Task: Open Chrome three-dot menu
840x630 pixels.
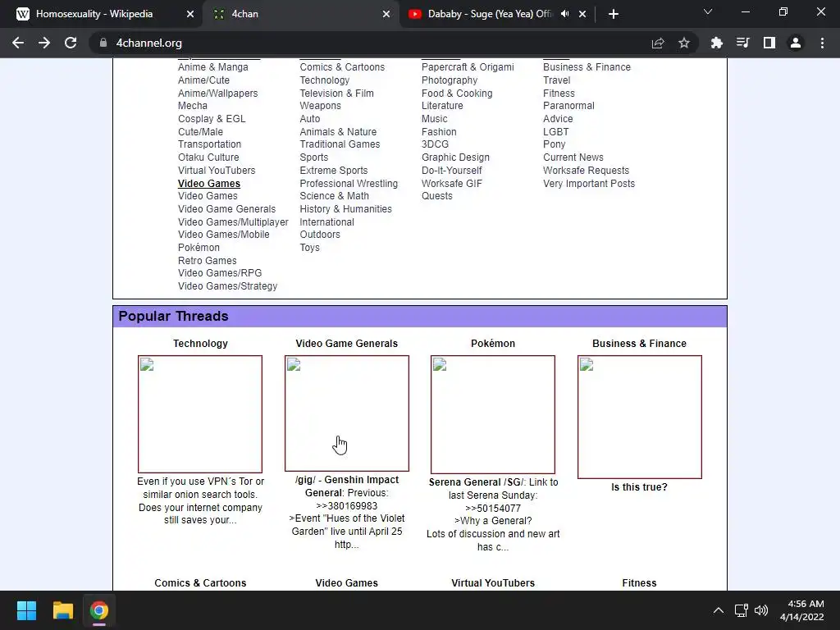Action: [x=822, y=43]
